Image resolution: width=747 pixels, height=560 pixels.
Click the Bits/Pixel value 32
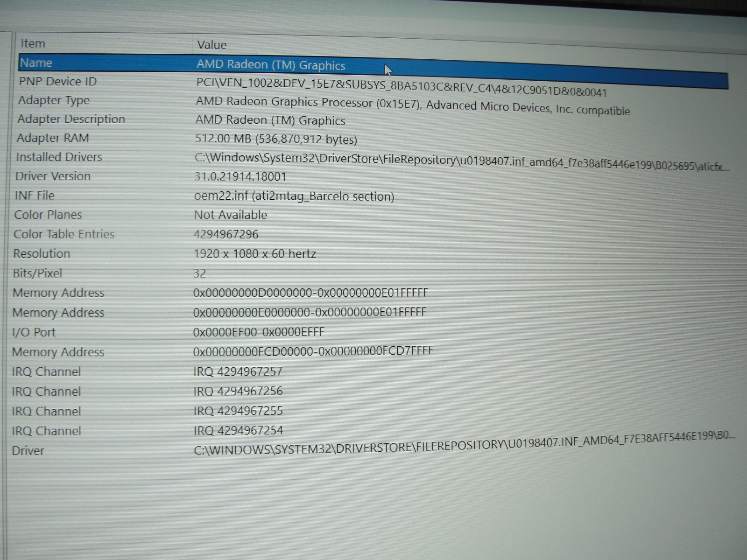199,273
